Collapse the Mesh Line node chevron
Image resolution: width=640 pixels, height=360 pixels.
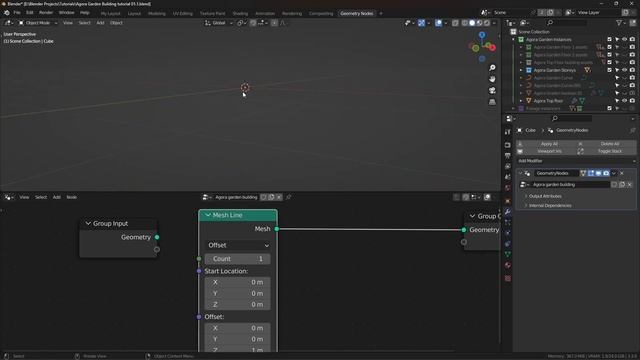[208, 215]
